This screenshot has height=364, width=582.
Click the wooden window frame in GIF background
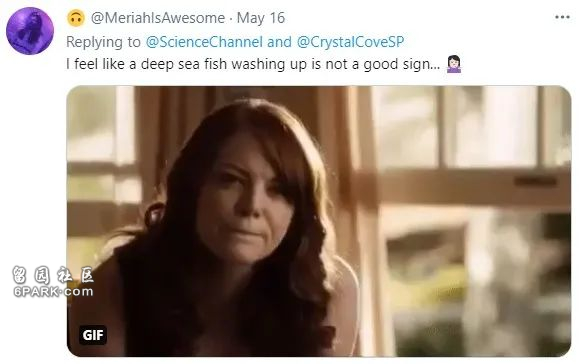point(460,187)
